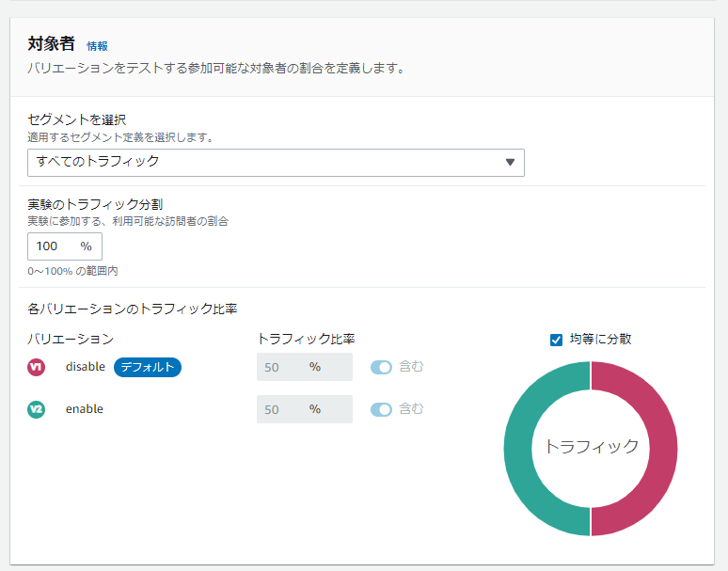Click the トラフィック比率 column header
728x571 pixels.
click(x=305, y=339)
